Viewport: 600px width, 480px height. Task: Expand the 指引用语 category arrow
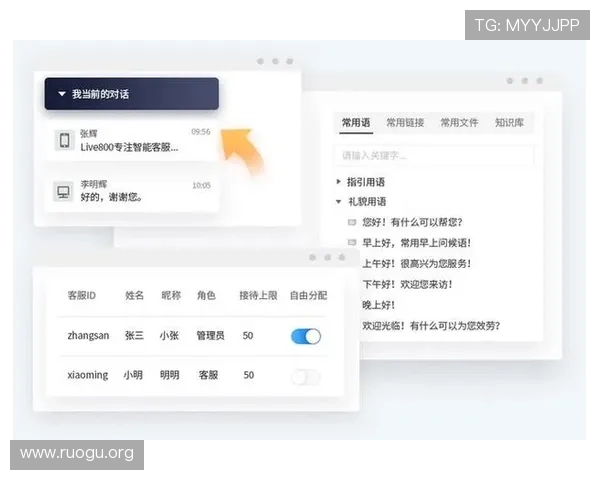tap(338, 181)
